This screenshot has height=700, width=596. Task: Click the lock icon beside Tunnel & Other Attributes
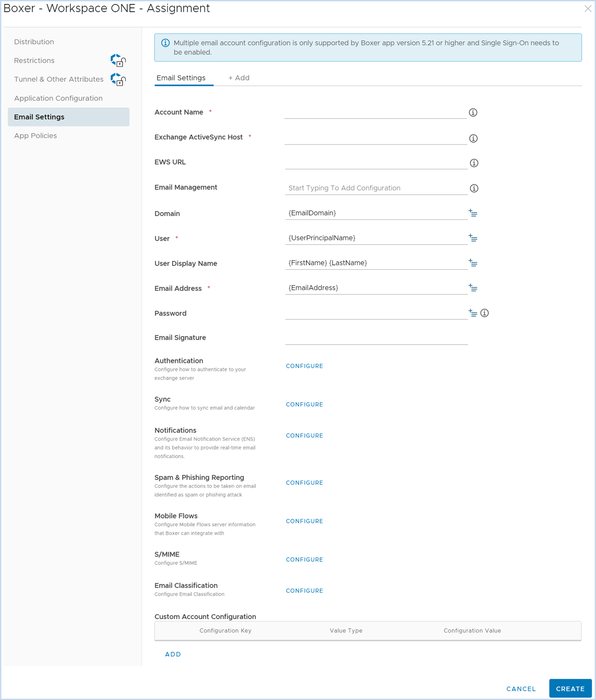point(118,79)
